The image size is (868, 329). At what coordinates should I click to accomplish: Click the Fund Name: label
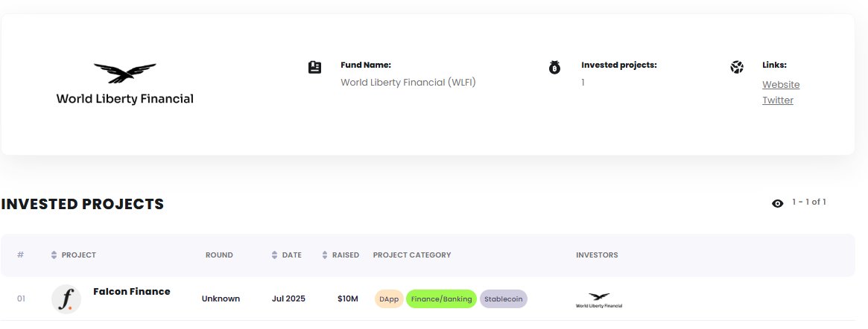[365, 65]
